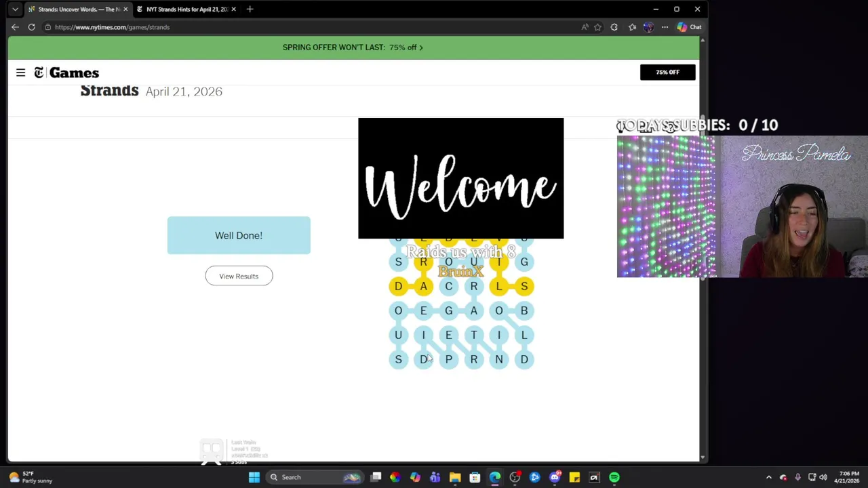Close the NYT Strands Hints tab
Viewport: 868px width, 488px height.
233,9
